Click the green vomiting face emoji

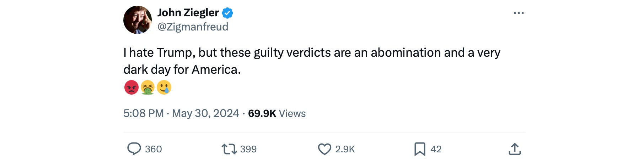[x=147, y=87]
